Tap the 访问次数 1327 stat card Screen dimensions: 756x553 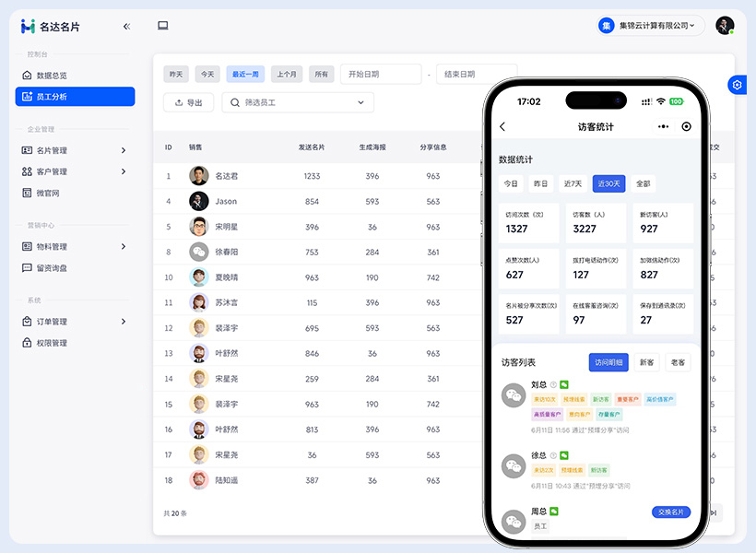(529, 223)
